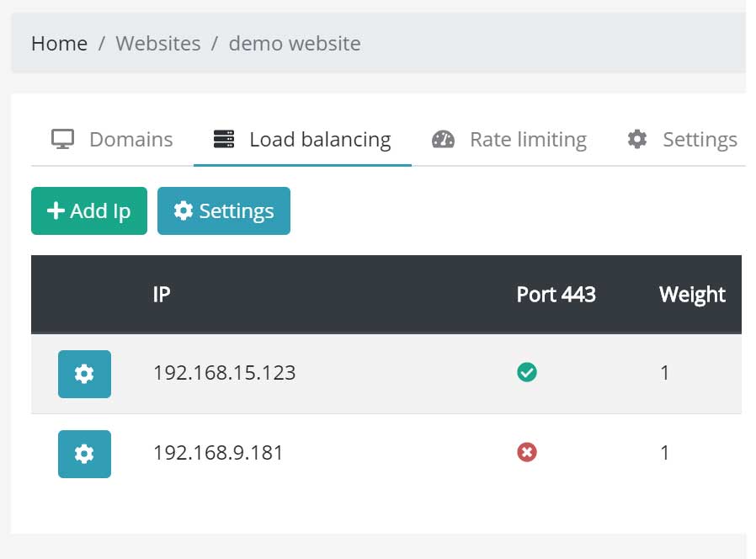Open gear settings for 192.168.15.123
The height and width of the screenshot is (559, 756).
click(84, 374)
